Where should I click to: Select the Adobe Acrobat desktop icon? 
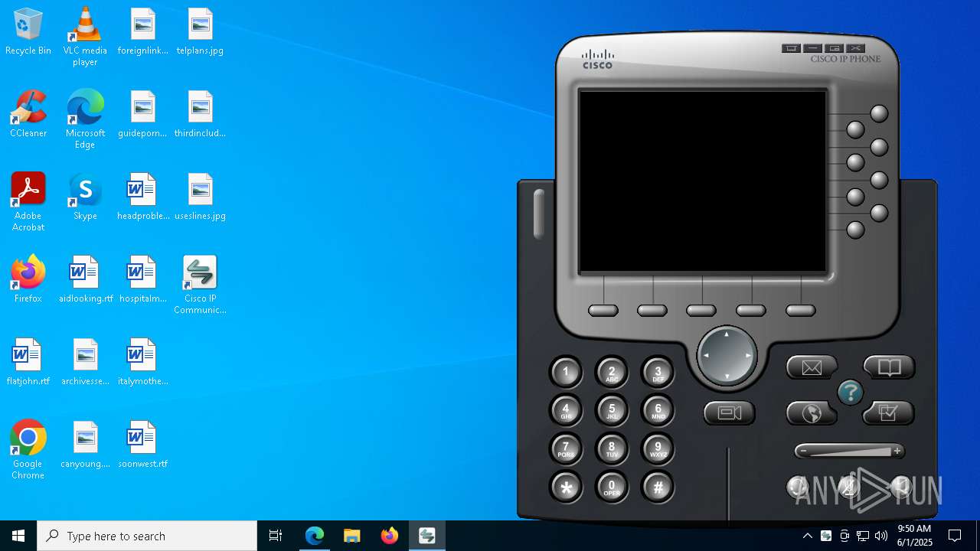28,202
